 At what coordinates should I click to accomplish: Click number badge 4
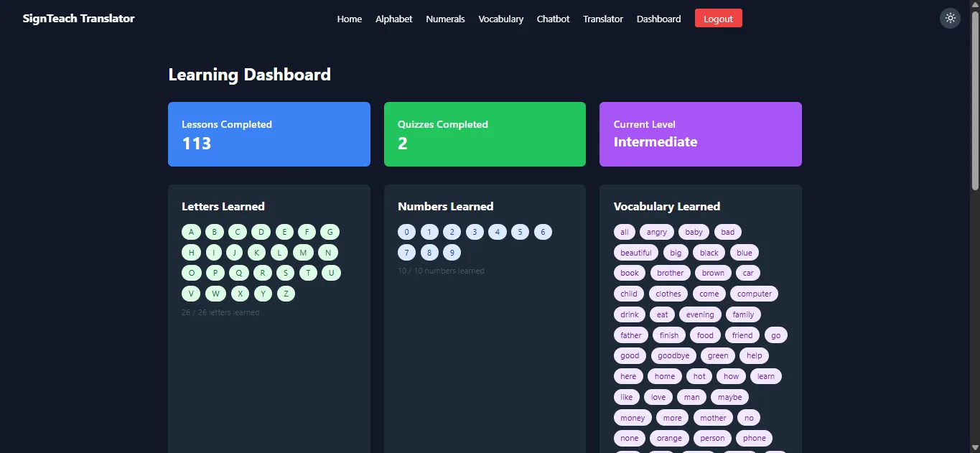(498, 232)
